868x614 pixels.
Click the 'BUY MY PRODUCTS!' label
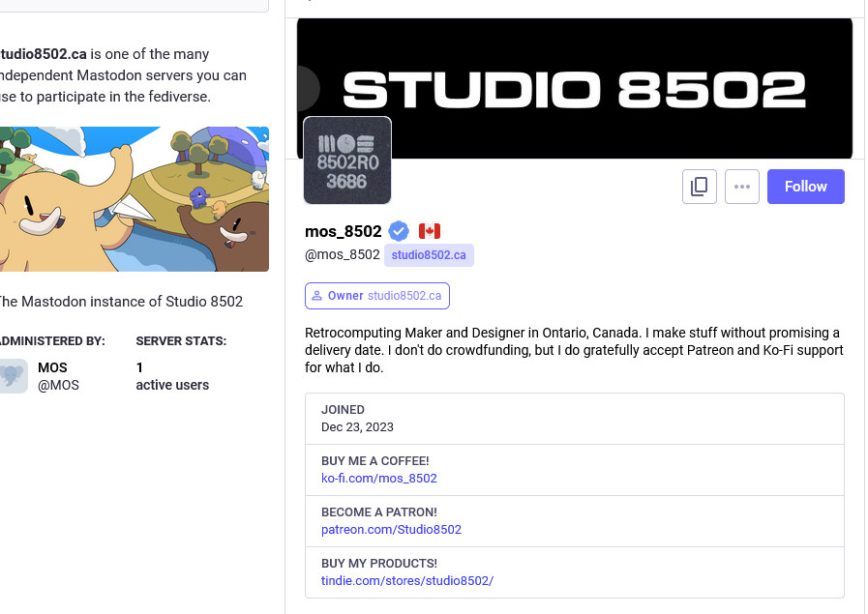click(379, 563)
